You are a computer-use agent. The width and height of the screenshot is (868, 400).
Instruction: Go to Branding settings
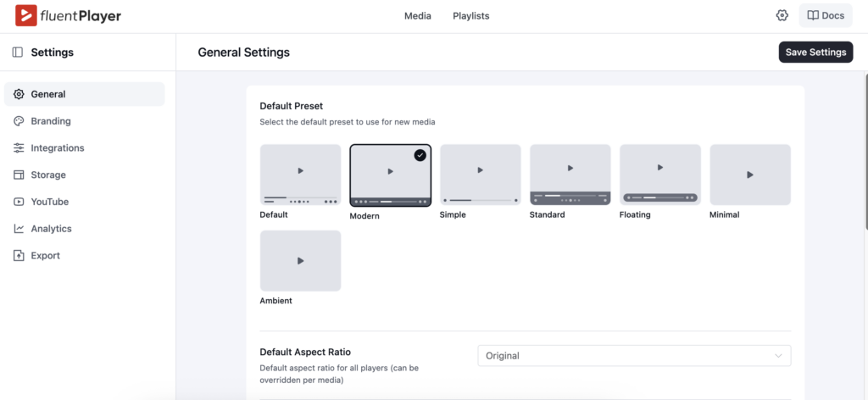pos(84,121)
